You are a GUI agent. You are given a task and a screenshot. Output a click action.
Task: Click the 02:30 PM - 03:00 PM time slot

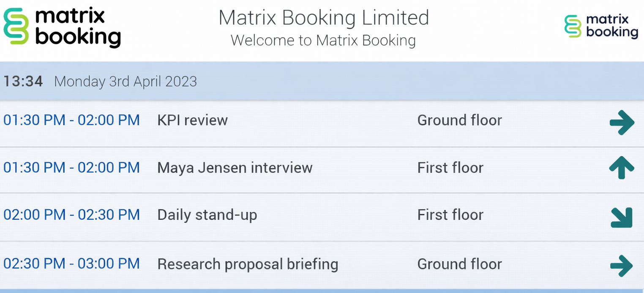71,264
